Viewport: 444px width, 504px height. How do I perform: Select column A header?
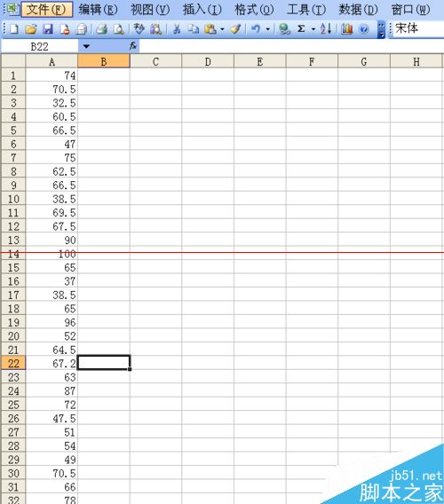click(52, 61)
